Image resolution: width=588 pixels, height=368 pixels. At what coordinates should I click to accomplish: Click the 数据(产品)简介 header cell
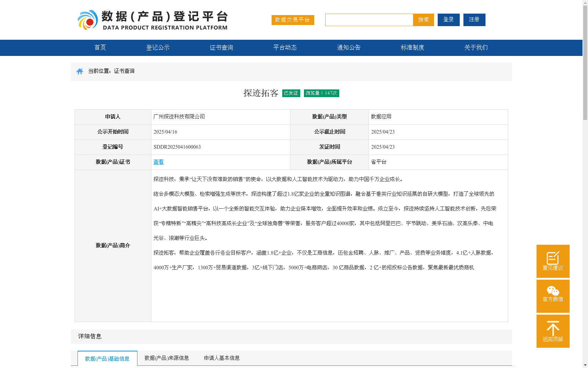(113, 245)
